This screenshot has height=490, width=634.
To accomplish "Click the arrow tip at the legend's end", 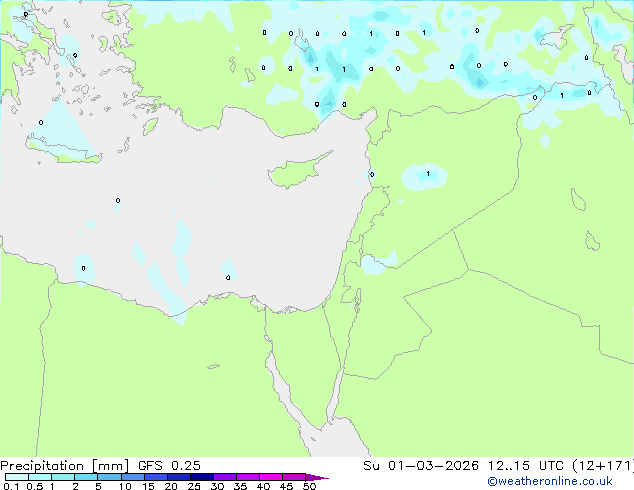I will coord(317,477).
